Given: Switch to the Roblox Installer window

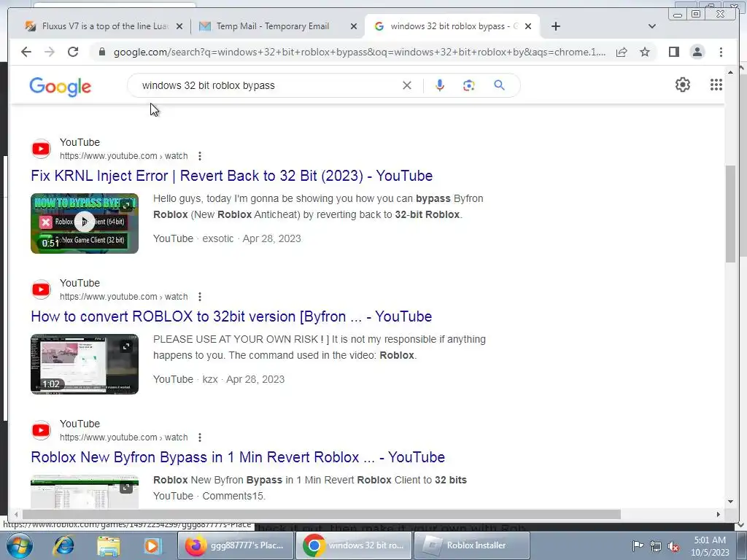Looking at the screenshot, I should pos(472,545).
